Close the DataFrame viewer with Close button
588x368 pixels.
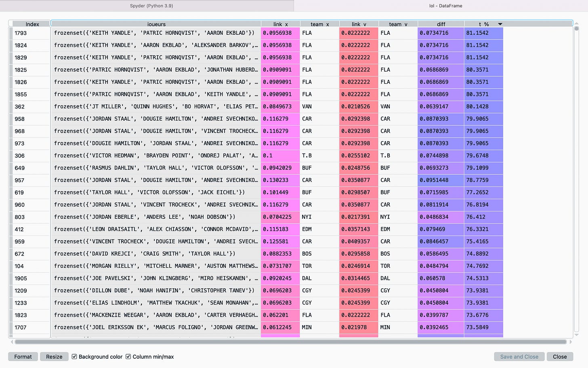pyautogui.click(x=560, y=357)
